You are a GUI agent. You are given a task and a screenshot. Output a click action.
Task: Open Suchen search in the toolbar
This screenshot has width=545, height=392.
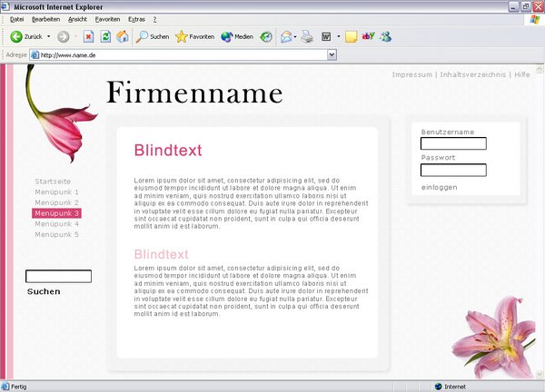[x=153, y=36]
